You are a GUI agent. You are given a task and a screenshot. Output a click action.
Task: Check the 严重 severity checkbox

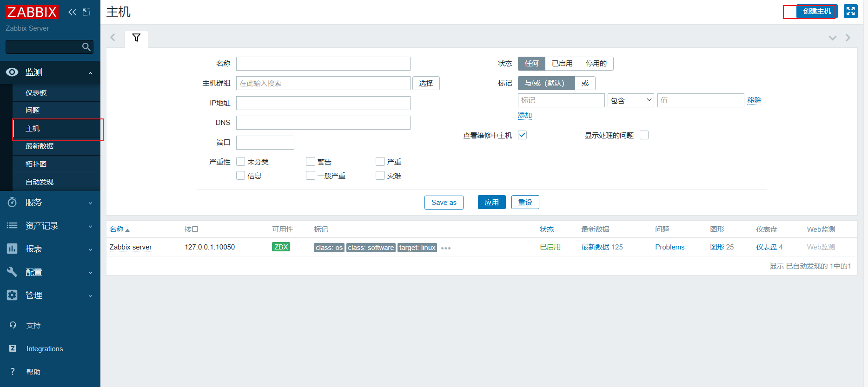point(380,162)
